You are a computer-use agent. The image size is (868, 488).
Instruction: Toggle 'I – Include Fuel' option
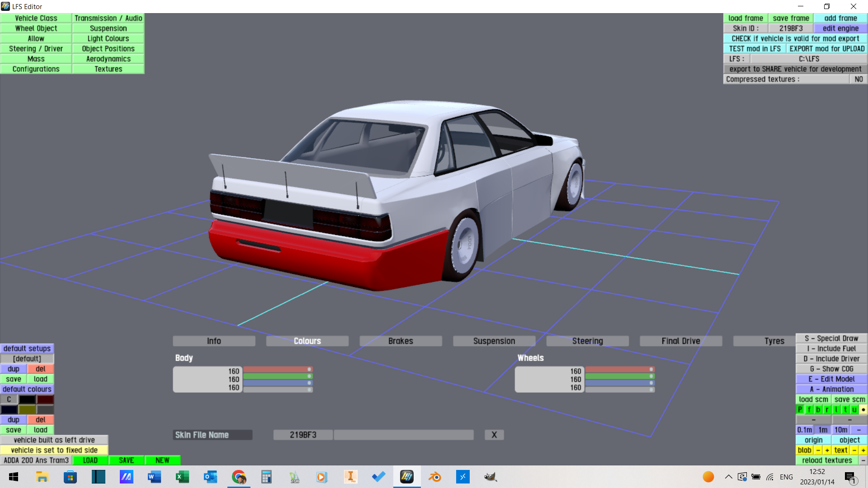click(x=831, y=348)
